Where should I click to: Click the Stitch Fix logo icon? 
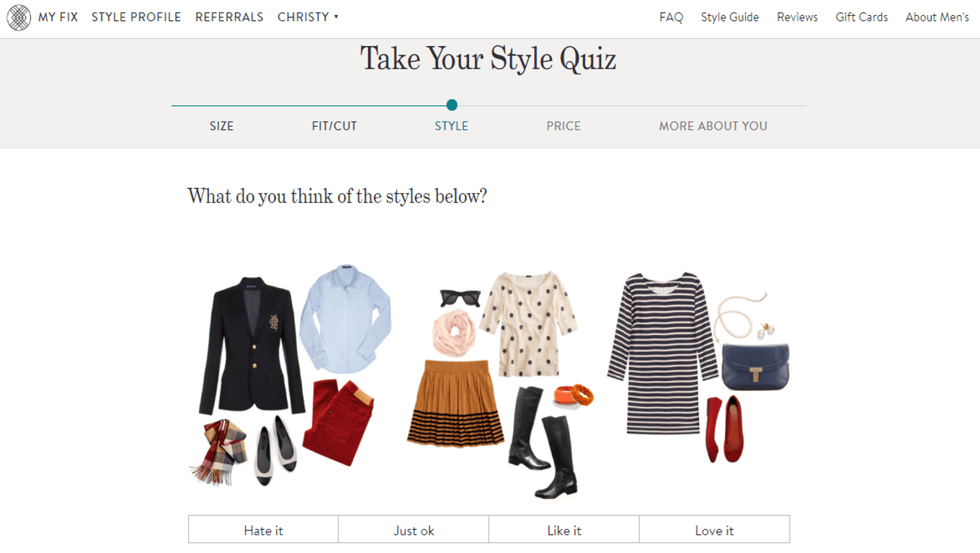[x=19, y=17]
